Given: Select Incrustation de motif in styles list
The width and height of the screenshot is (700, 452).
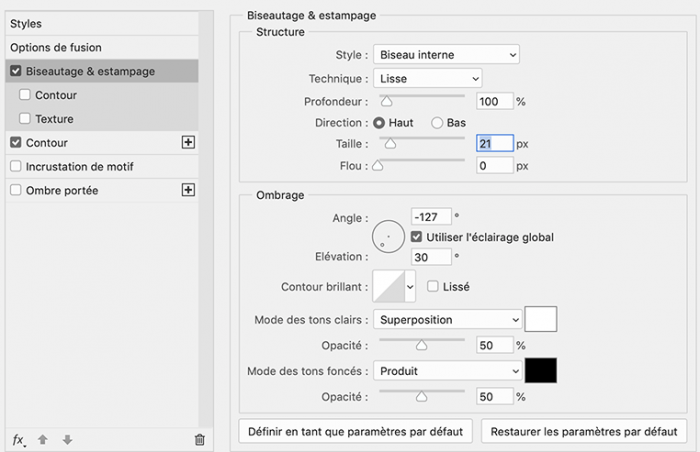Looking at the screenshot, I should click(79, 167).
